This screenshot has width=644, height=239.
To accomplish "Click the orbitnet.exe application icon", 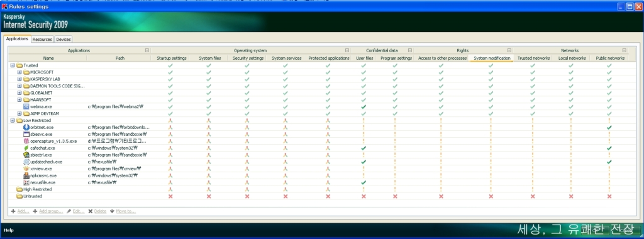I will 26,127.
